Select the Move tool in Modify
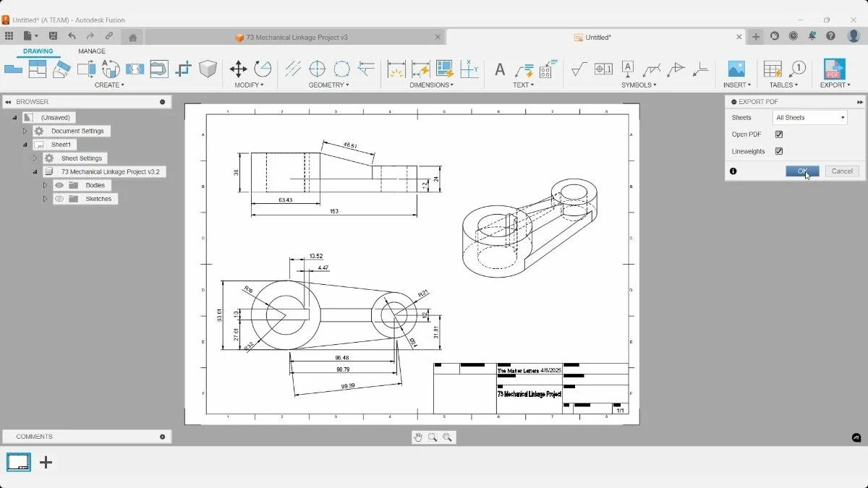 238,69
